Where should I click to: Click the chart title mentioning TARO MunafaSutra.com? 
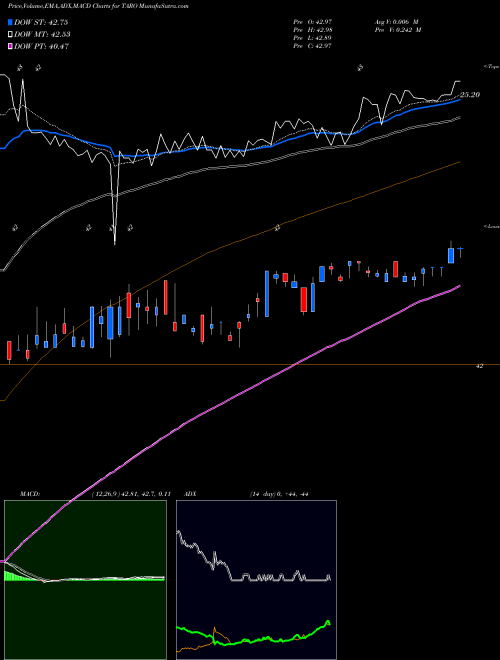98,6
